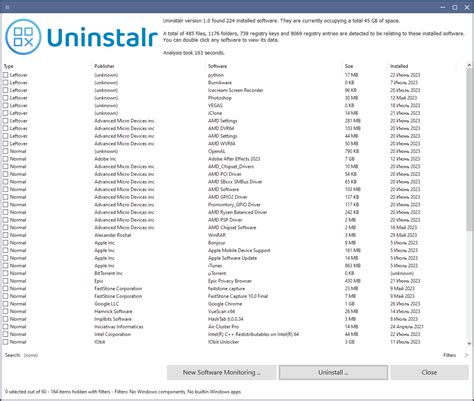The width and height of the screenshot is (474, 401).
Task: Select Intel(R) C++ Redistributables entry
Action: [x=253, y=334]
